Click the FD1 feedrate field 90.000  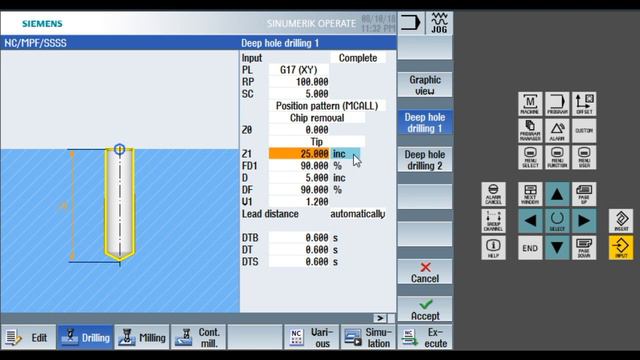[x=299, y=166]
